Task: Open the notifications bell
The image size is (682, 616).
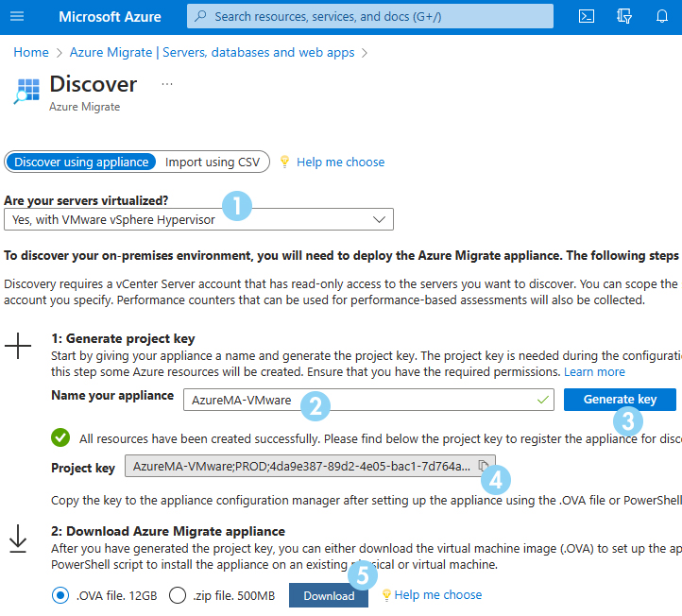Action: 662,16
